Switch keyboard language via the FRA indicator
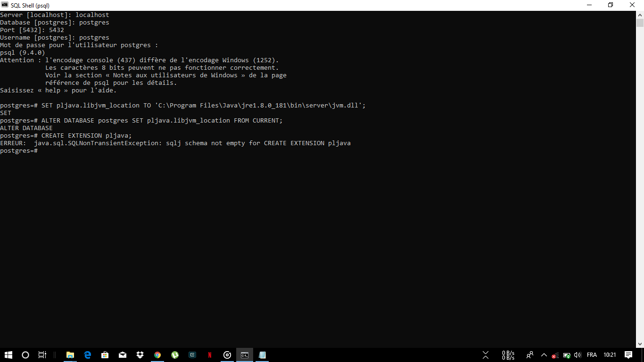Image resolution: width=644 pixels, height=362 pixels. (592, 355)
